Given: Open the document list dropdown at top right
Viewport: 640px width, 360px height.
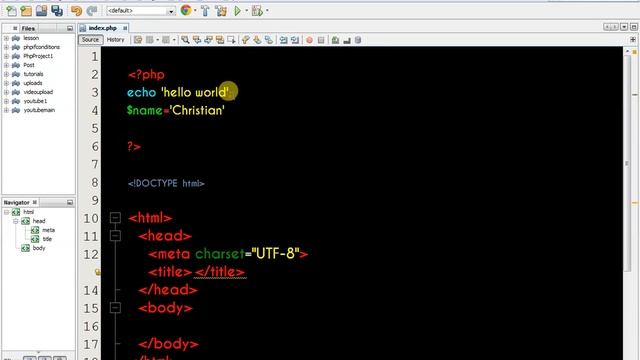Looking at the screenshot, I should (x=624, y=27).
